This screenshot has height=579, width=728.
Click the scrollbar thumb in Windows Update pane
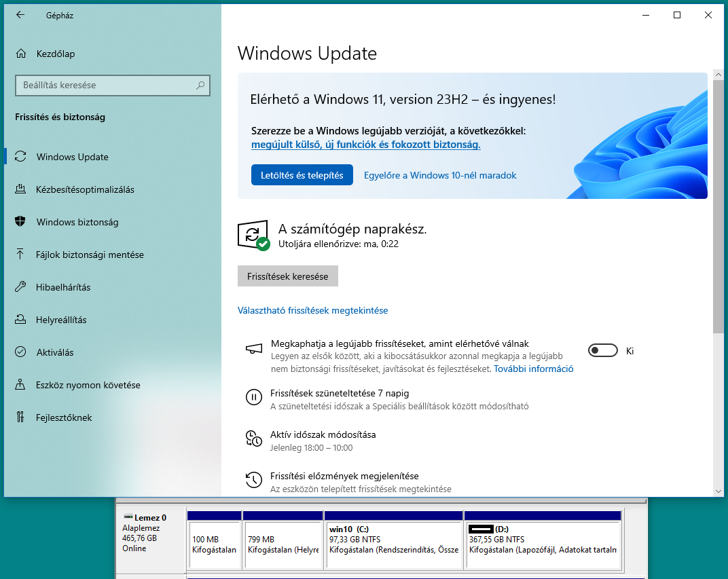(718, 206)
